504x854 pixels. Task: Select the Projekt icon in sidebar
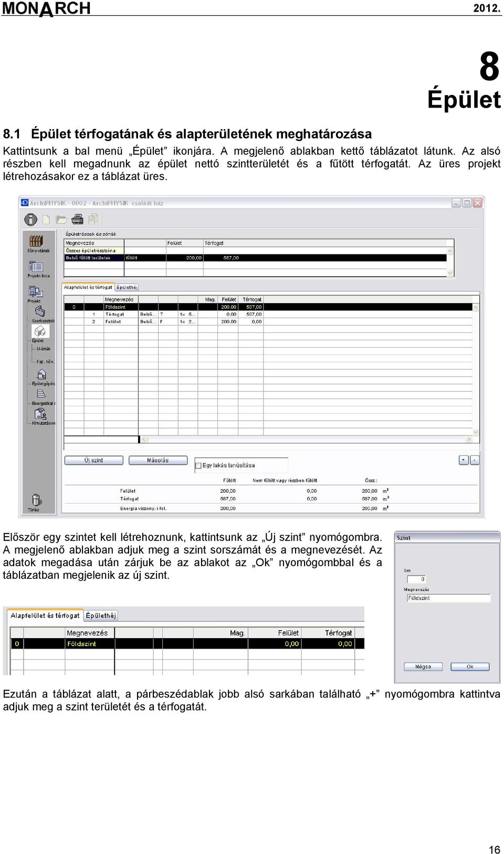click(35, 291)
